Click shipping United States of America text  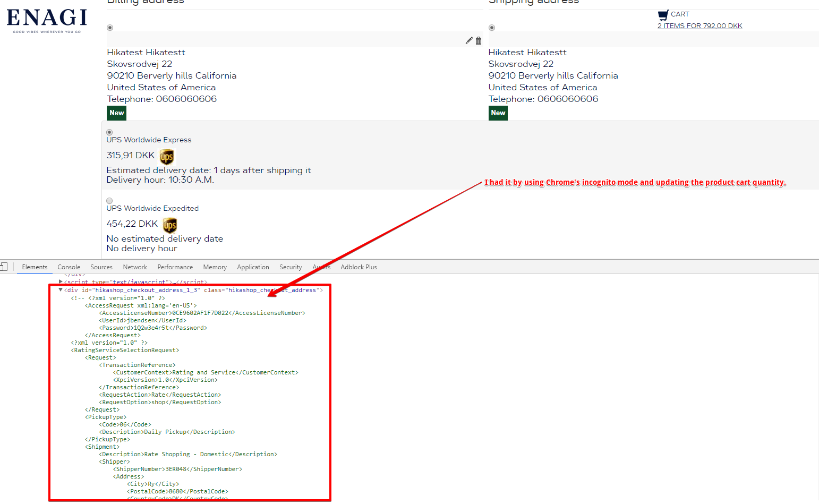click(x=543, y=87)
